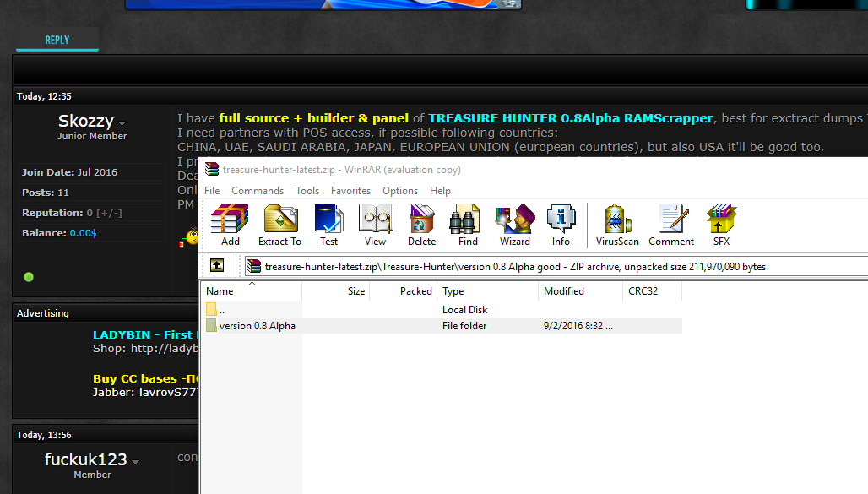Image resolution: width=868 pixels, height=494 pixels.
Task: Select the version 0.8 Alpha folder icon
Action: click(x=211, y=325)
